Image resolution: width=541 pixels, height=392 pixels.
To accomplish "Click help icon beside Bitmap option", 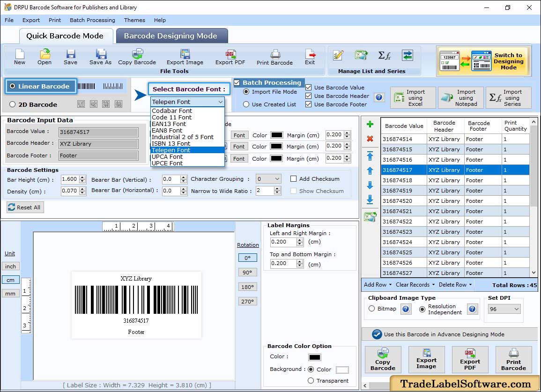I will tap(406, 309).
